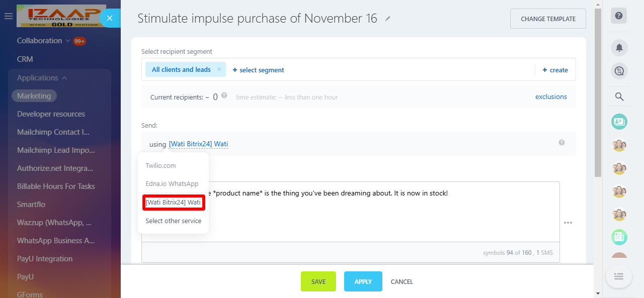Screen dimensions: 644x298
Task: Open the help question mark icon at top right
Action: tap(619, 16)
